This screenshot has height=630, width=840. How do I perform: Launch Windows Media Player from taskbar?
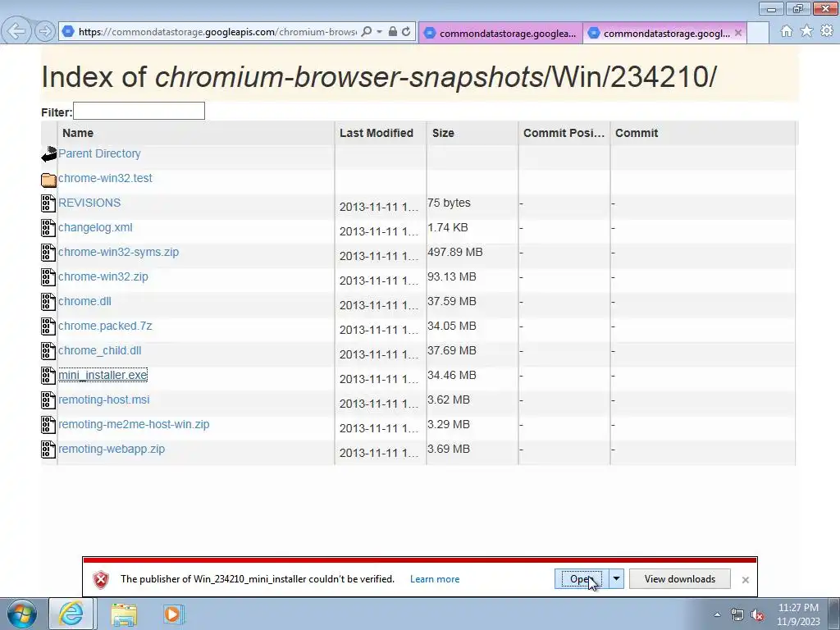[173, 614]
